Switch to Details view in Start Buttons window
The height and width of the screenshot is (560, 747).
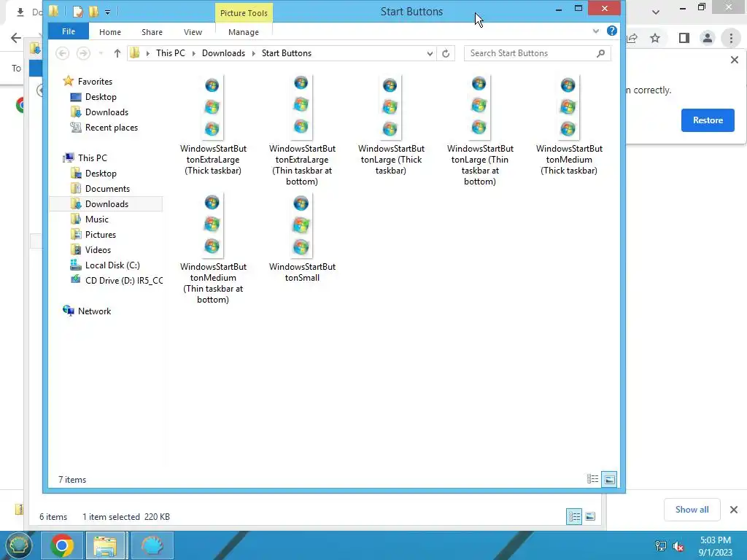(x=592, y=479)
